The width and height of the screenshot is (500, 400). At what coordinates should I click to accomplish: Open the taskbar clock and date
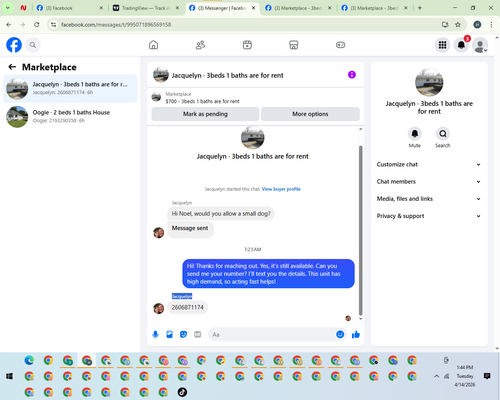[x=465, y=376]
